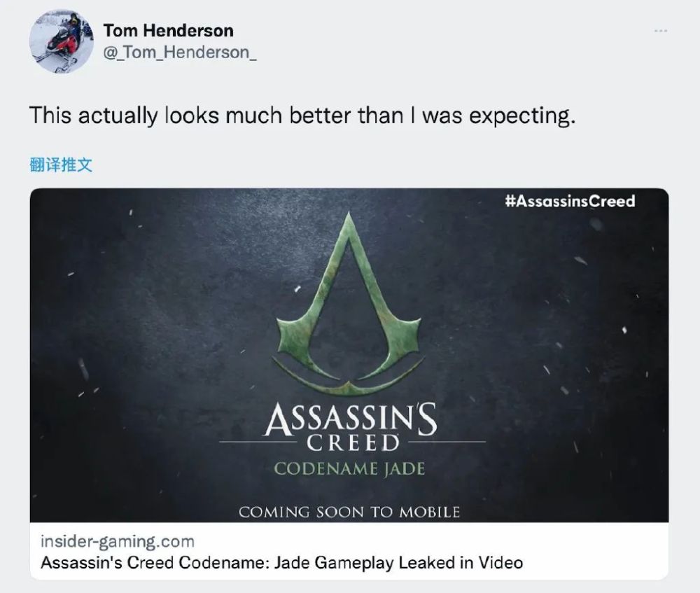Click the Tom Henderson display name

click(168, 31)
